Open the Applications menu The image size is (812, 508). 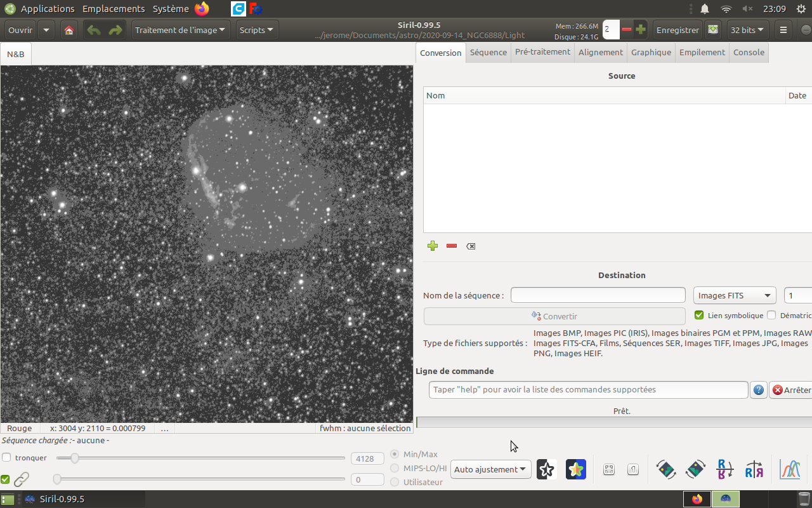[x=48, y=9]
